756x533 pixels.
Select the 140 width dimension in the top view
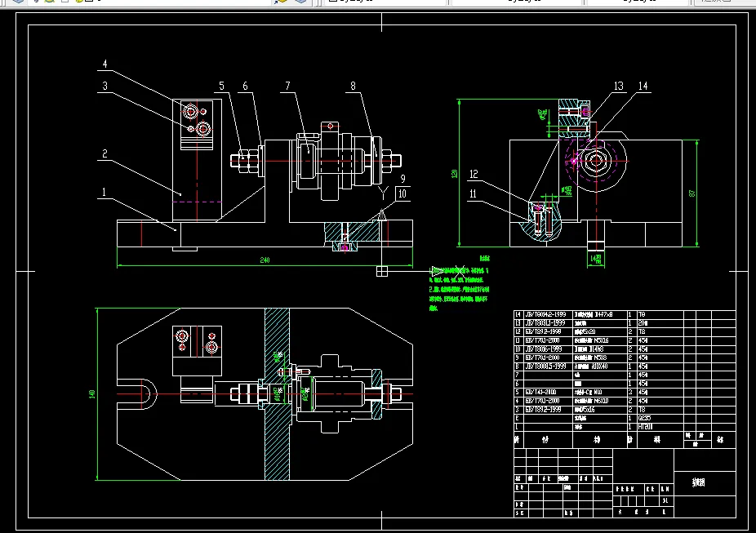[x=92, y=394]
